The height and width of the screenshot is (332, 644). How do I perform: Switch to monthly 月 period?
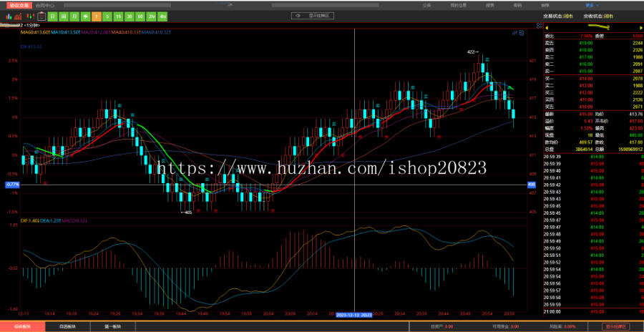[74, 16]
